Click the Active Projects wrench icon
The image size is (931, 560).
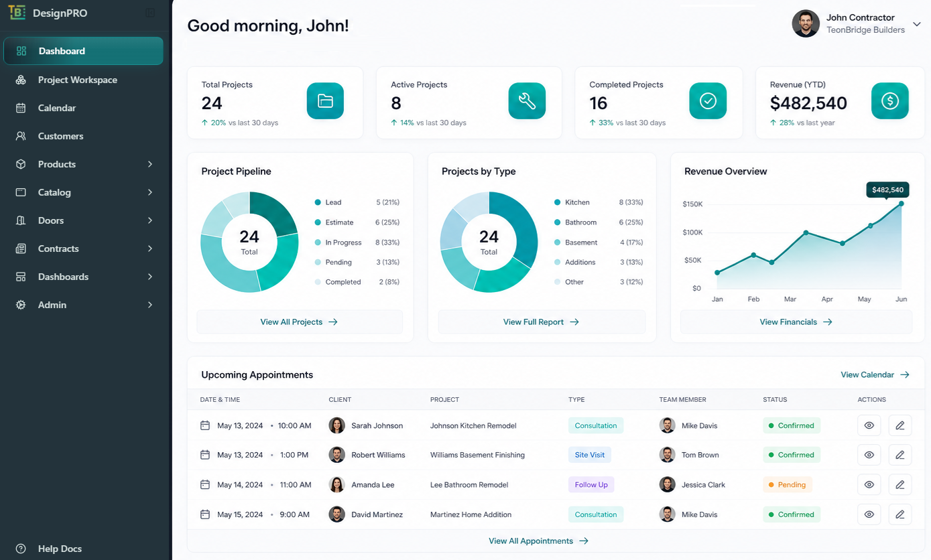click(527, 101)
